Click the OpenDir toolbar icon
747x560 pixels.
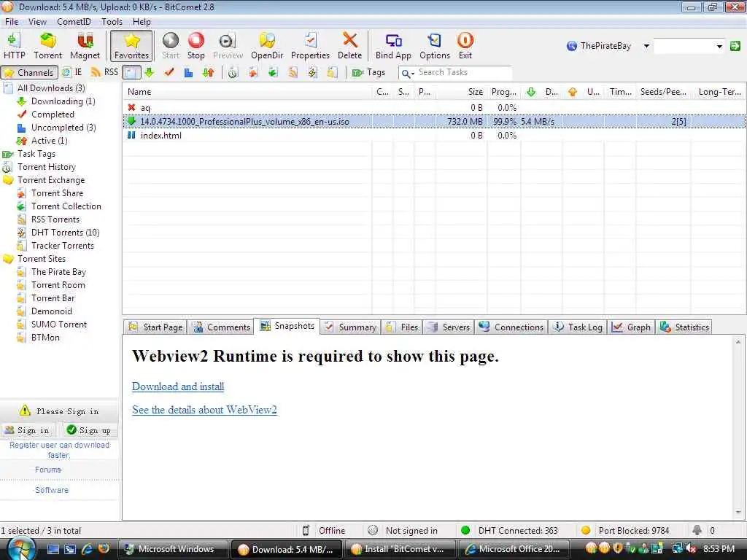coord(267,46)
